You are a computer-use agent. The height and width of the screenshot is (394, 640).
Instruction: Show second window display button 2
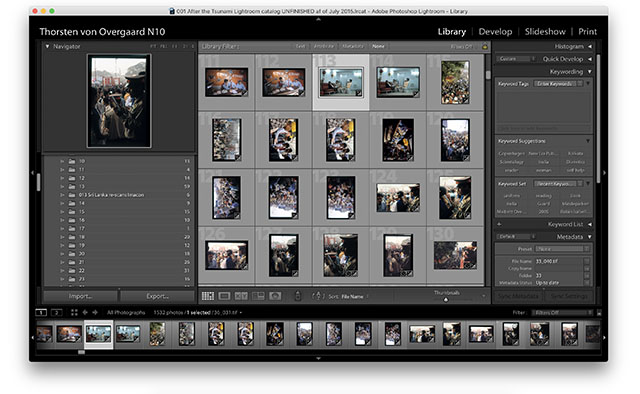point(56,313)
